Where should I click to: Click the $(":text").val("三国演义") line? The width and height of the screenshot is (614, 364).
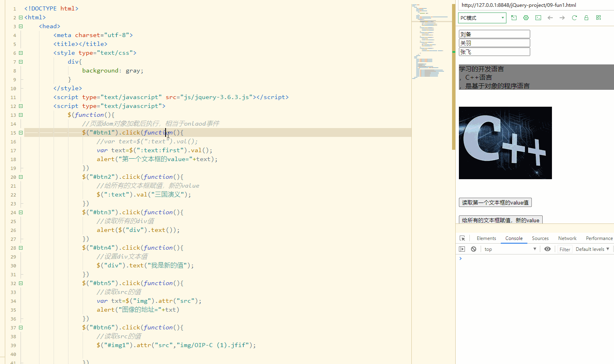(x=144, y=194)
